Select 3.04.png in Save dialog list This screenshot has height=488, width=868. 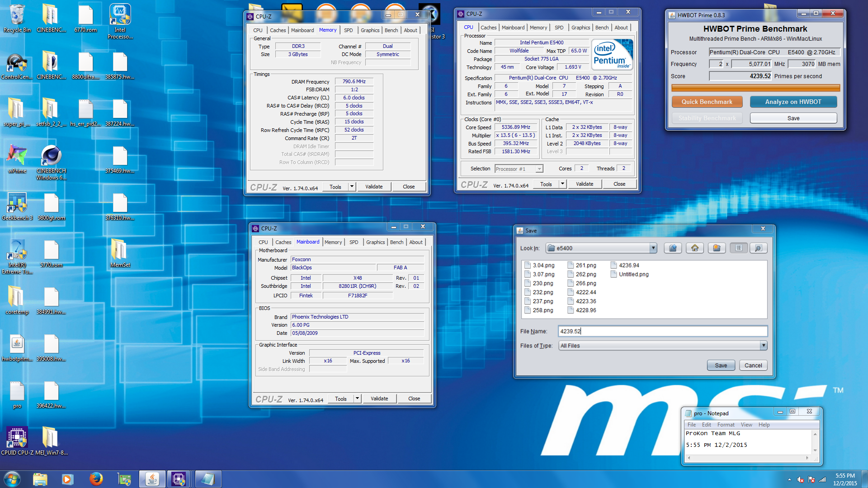(x=539, y=265)
